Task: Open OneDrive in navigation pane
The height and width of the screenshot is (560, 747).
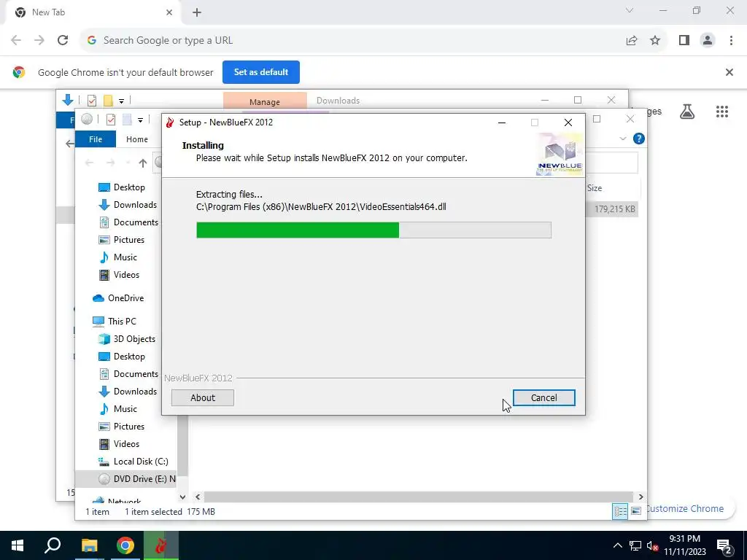Action: click(118, 298)
